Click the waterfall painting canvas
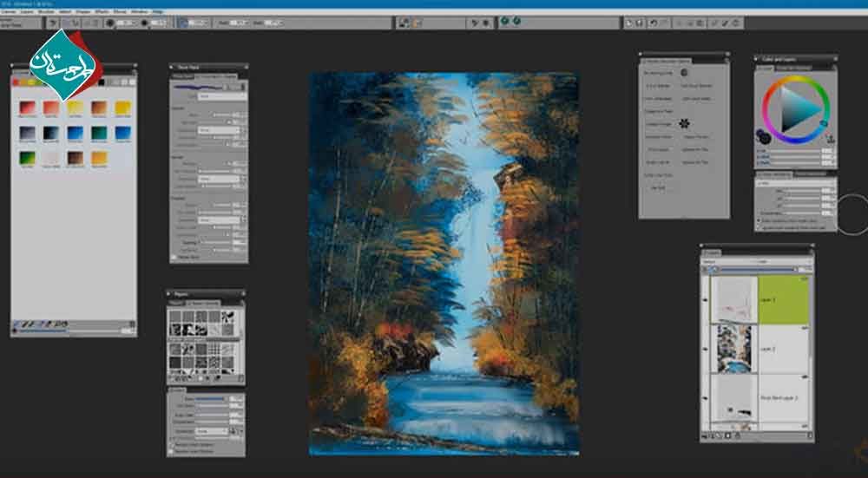This screenshot has width=868, height=478. pos(444,264)
